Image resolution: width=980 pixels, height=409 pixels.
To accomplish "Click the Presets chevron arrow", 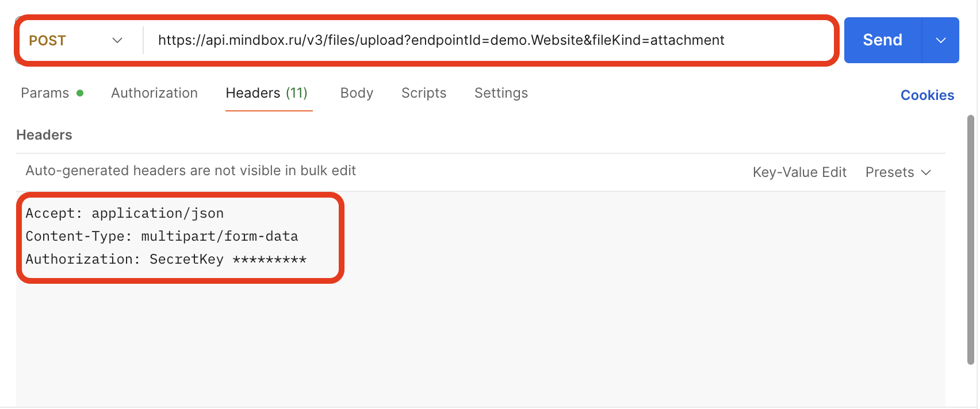I will coord(927,172).
